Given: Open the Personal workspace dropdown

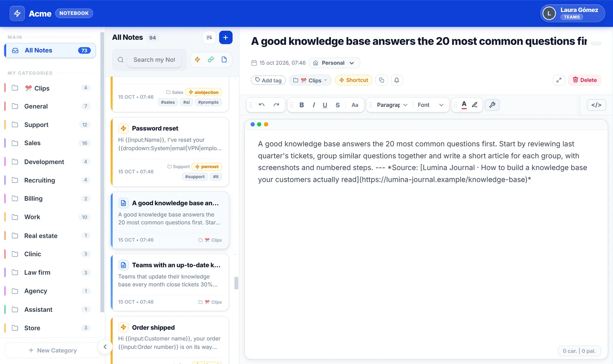Looking at the screenshot, I should [334, 63].
